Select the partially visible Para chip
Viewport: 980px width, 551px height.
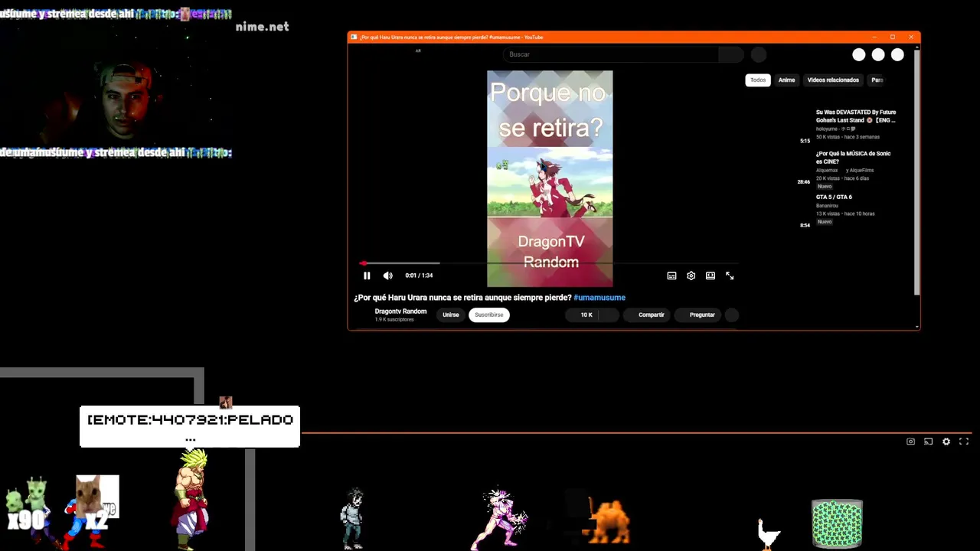coord(877,80)
